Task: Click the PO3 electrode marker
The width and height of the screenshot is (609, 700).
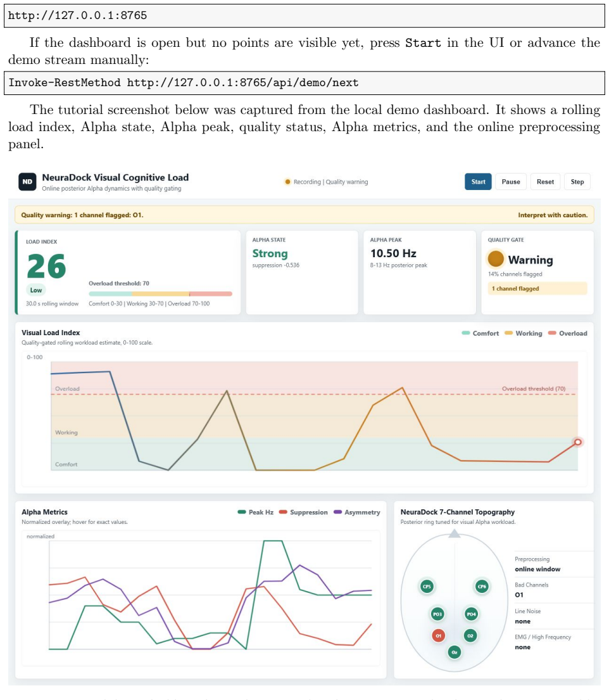Action: tap(437, 614)
